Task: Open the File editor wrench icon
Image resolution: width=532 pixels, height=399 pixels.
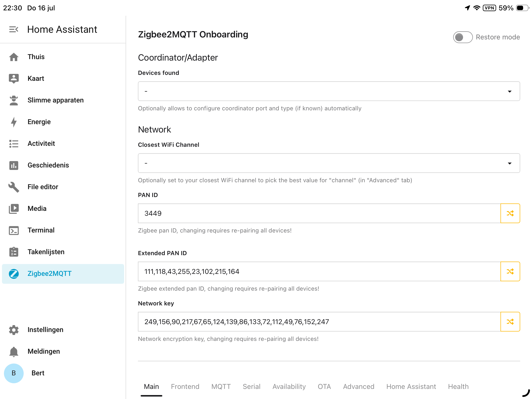Action: tap(14, 187)
